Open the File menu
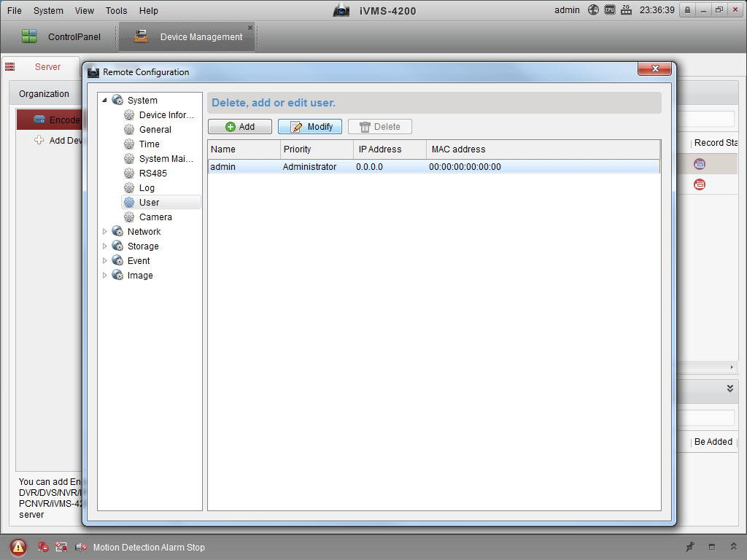This screenshot has height=560, width=747. coord(15,10)
